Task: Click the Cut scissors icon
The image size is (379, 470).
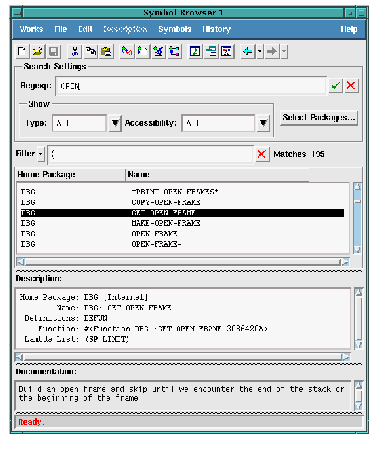Action: [x=75, y=52]
